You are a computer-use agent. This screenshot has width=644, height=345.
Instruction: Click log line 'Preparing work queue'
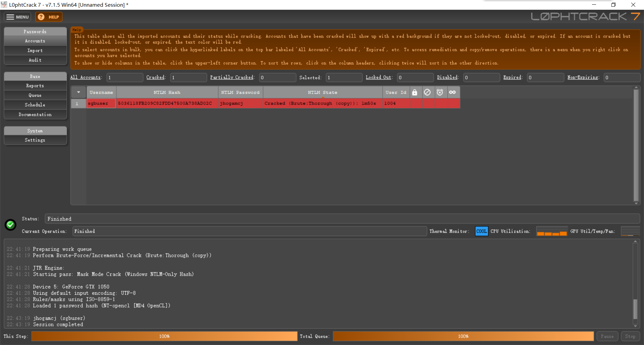click(62, 249)
